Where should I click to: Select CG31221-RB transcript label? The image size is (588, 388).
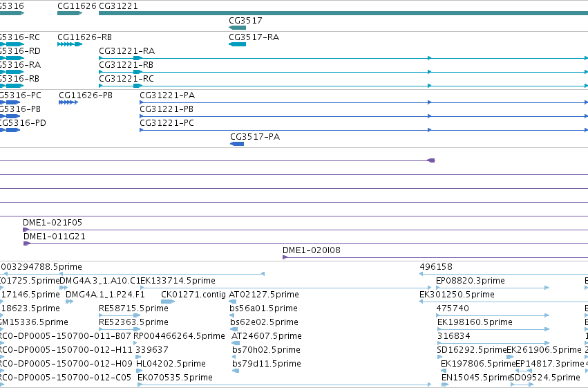click(126, 65)
